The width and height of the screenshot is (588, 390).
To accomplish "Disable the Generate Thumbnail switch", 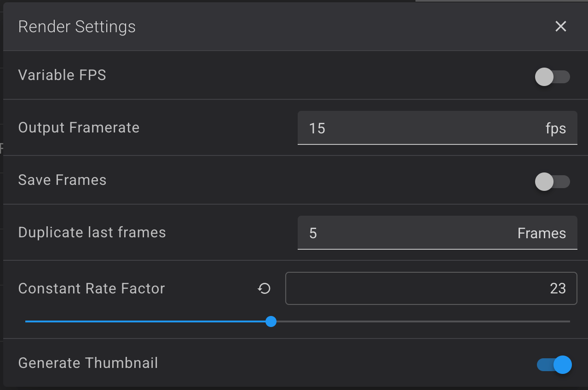I will [x=554, y=365].
